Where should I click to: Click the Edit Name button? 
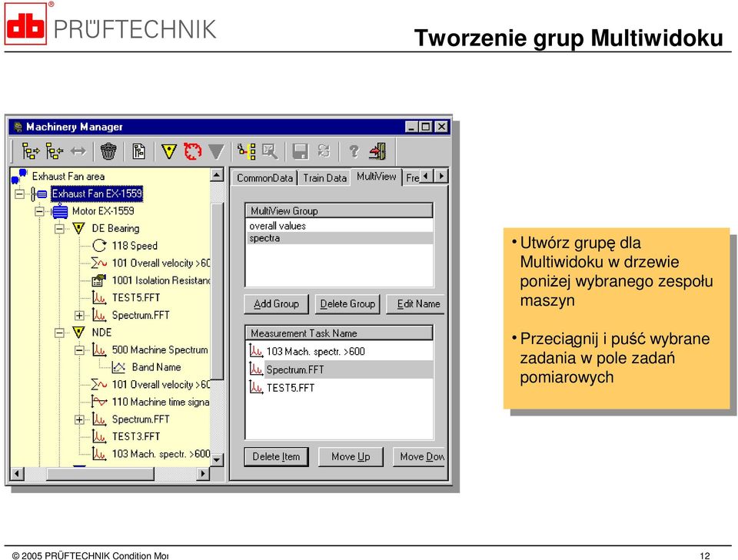point(416,303)
